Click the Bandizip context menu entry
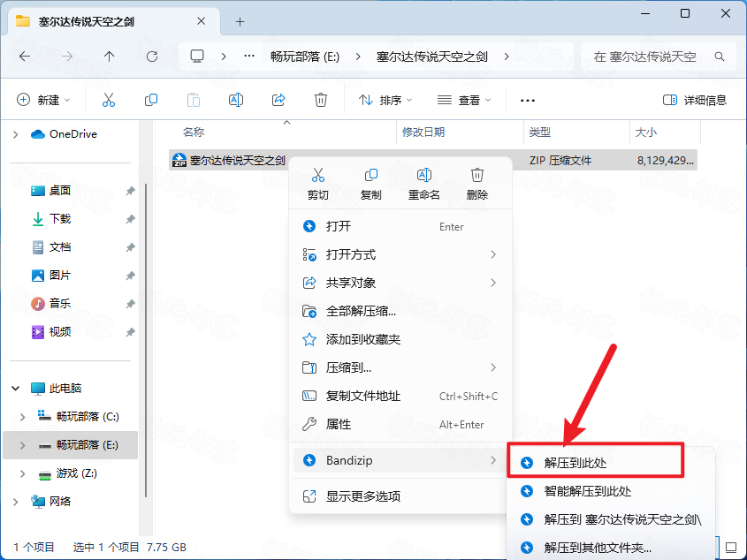 pos(400,460)
